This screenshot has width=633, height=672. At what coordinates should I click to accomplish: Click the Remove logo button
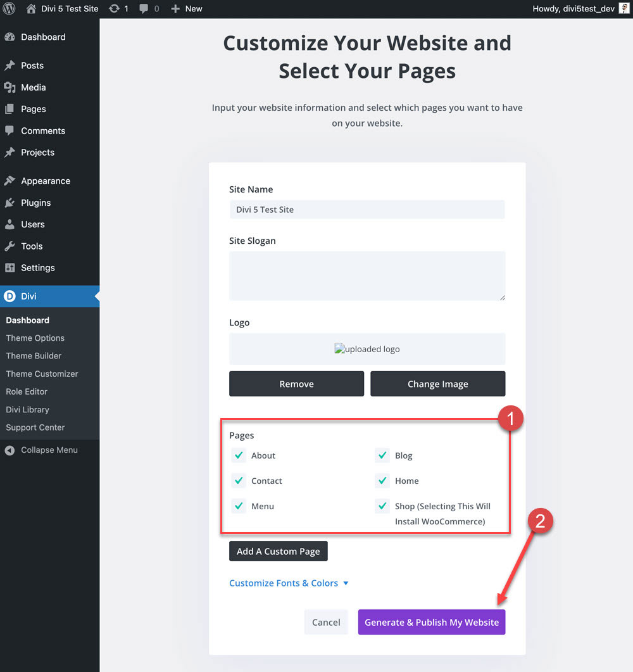click(x=296, y=384)
